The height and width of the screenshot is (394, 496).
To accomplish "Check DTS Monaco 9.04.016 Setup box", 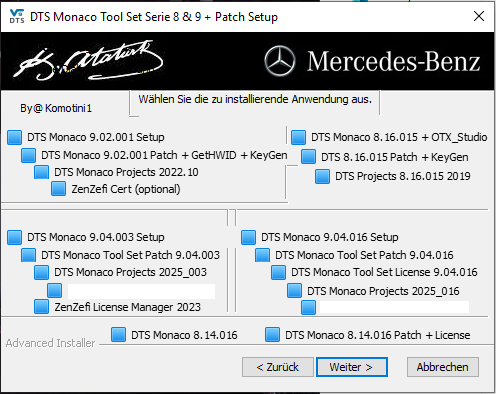I will (248, 237).
